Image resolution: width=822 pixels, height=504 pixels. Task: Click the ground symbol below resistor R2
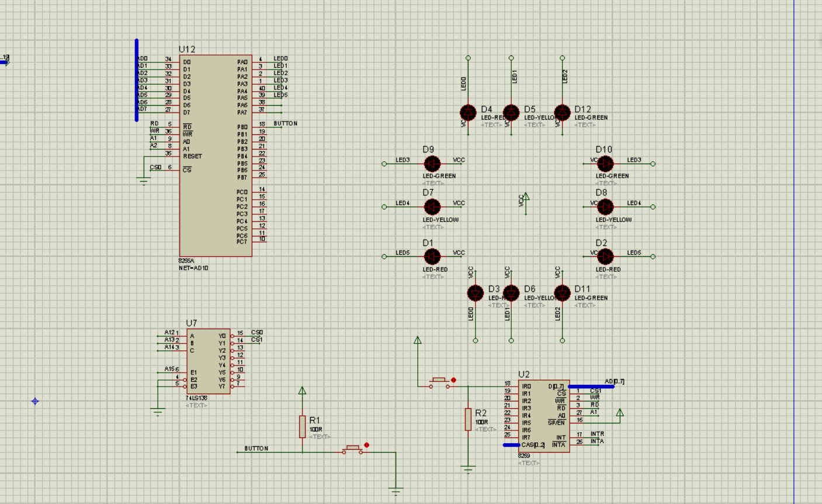pyautogui.click(x=468, y=468)
